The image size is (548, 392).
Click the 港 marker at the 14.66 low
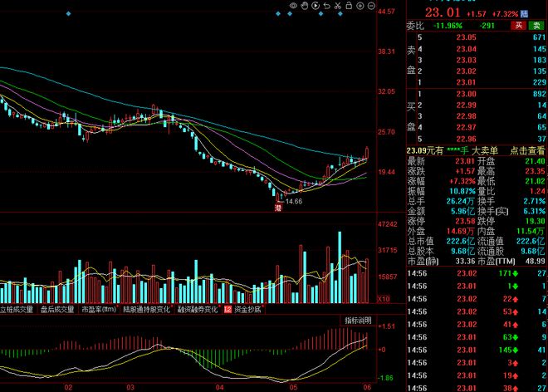click(x=279, y=210)
